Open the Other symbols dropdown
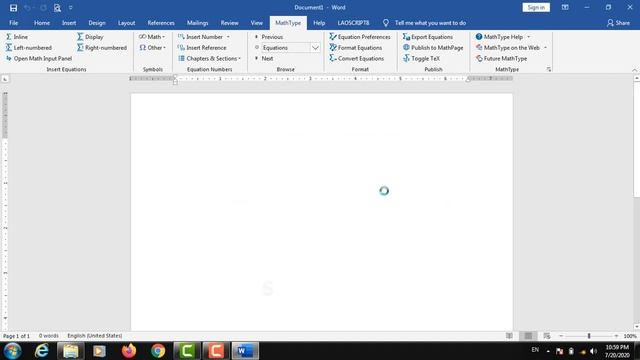The image size is (640, 360). (x=152, y=48)
